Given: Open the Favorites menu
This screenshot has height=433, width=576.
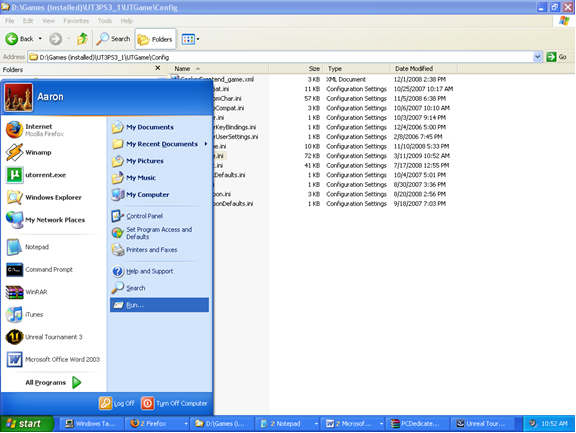Looking at the screenshot, I should tap(76, 21).
